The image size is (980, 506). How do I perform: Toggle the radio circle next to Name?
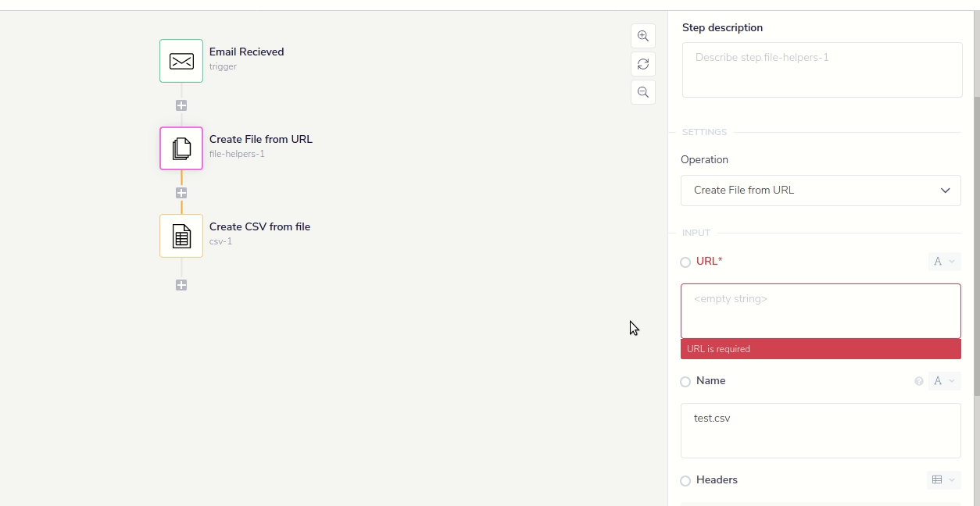(685, 382)
